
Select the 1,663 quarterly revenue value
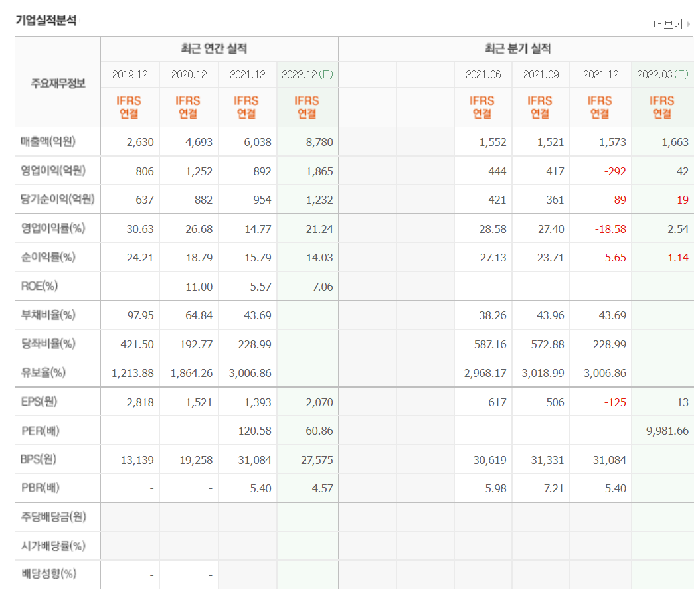[x=675, y=142]
